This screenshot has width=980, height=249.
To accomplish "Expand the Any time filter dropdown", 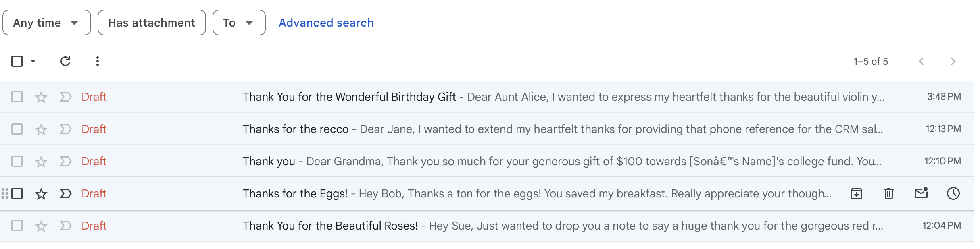I will click(47, 23).
